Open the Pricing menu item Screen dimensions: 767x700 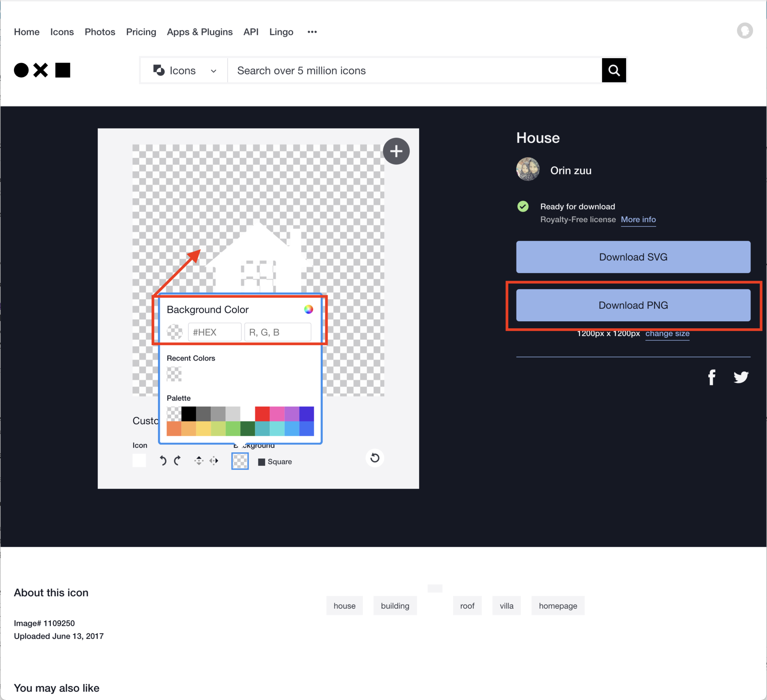141,32
